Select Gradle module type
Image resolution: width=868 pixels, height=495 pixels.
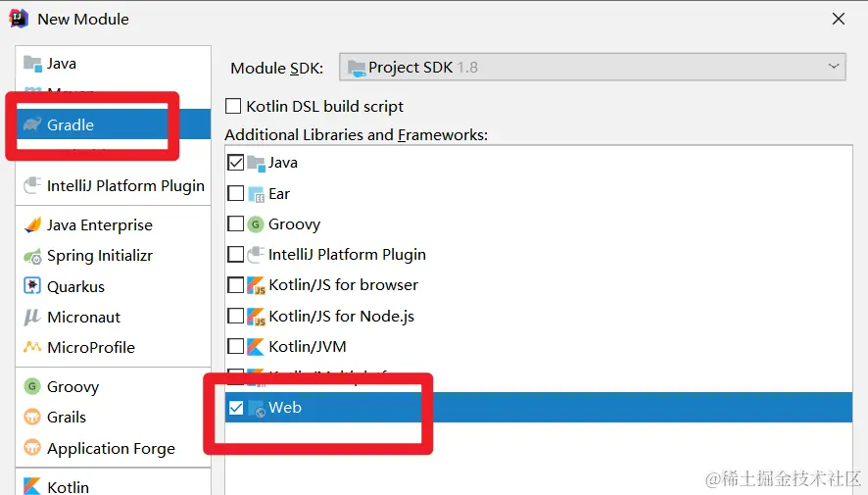[113, 124]
